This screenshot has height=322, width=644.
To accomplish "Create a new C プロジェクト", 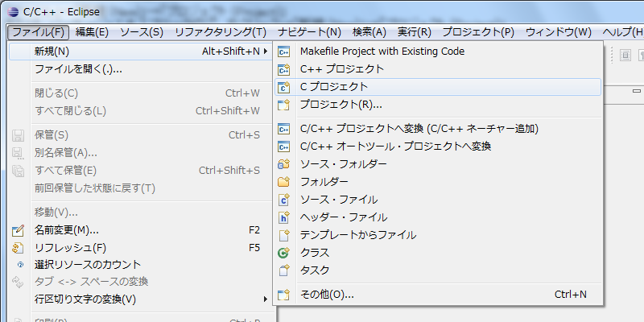I will click(x=438, y=87).
